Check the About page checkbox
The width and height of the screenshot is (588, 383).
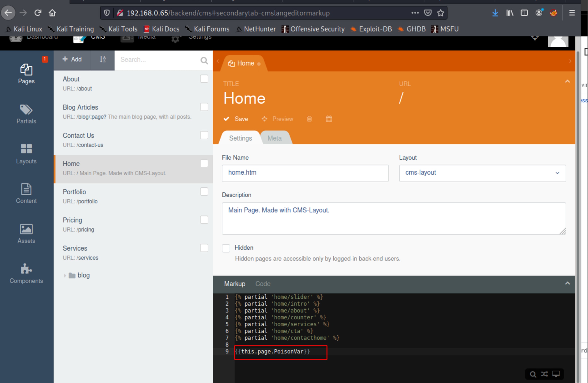pyautogui.click(x=204, y=79)
